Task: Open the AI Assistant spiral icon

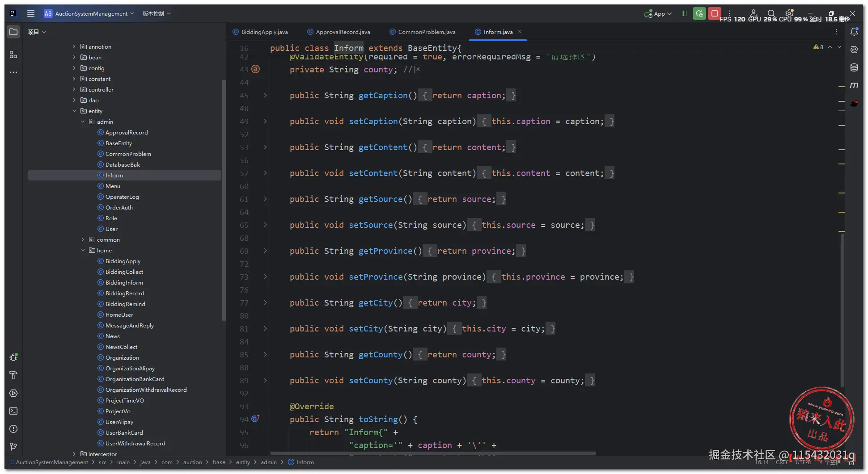Action: (854, 50)
